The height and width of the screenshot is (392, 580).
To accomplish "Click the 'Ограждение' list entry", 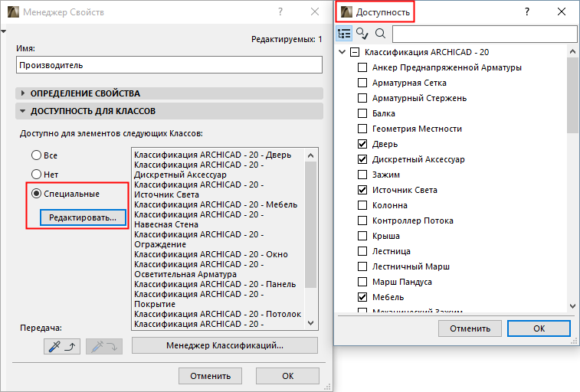I will (x=160, y=244).
